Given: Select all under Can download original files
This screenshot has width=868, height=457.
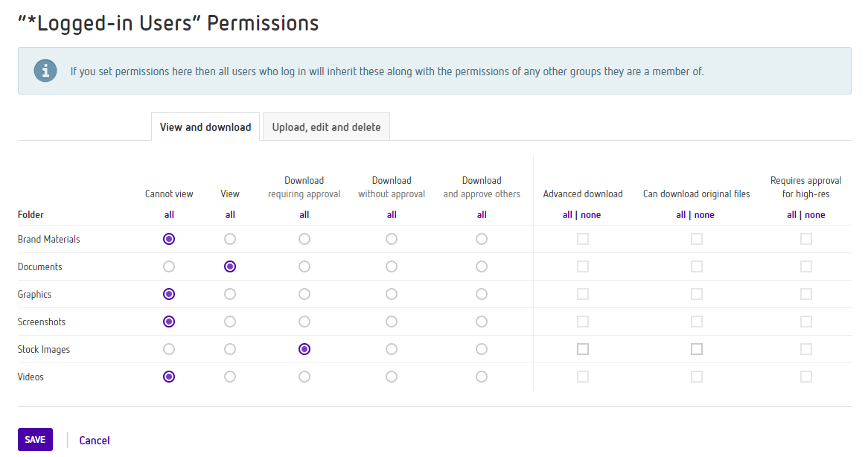Looking at the screenshot, I should point(681,214).
